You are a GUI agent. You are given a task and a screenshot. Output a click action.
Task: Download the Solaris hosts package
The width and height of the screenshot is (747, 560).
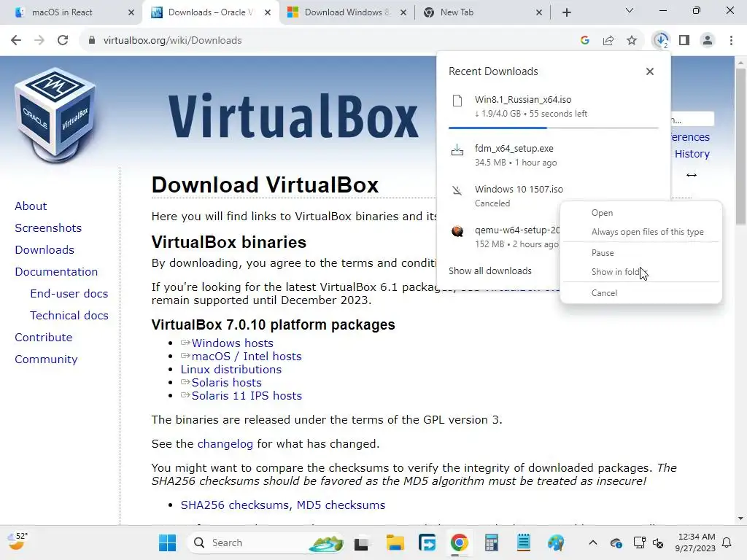coord(226,383)
